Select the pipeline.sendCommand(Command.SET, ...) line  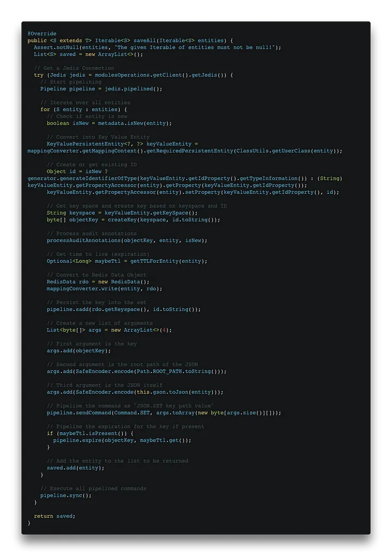point(164,413)
